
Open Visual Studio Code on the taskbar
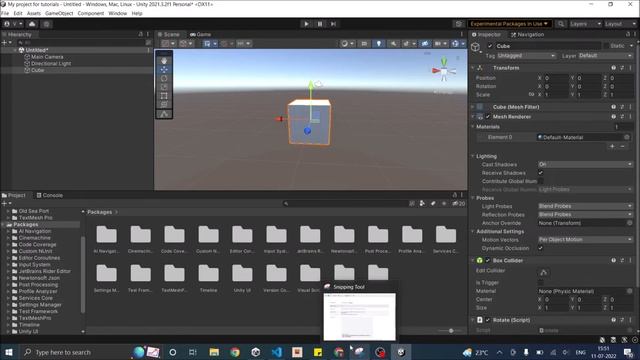pos(277,352)
